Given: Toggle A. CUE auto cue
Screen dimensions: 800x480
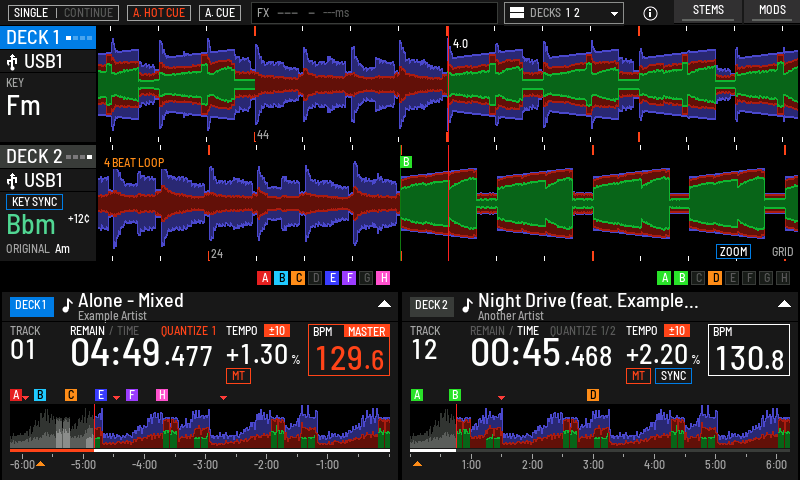Looking at the screenshot, I should 220,13.
